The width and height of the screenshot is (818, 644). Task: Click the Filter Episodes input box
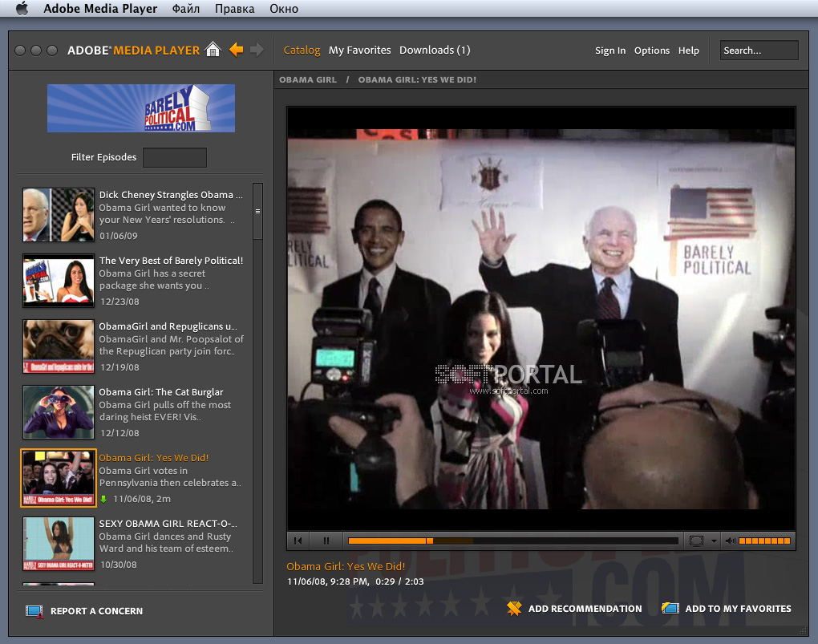click(x=175, y=157)
